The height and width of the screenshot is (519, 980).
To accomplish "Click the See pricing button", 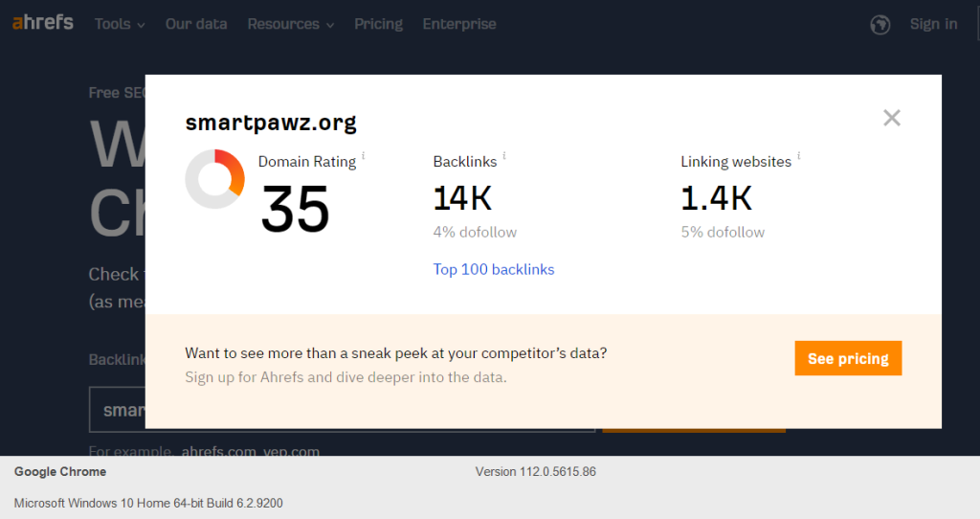I will 848,358.
